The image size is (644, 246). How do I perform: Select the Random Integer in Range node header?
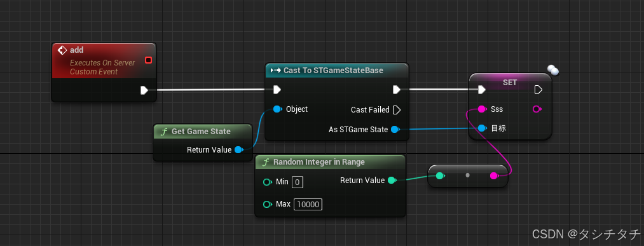click(x=330, y=162)
